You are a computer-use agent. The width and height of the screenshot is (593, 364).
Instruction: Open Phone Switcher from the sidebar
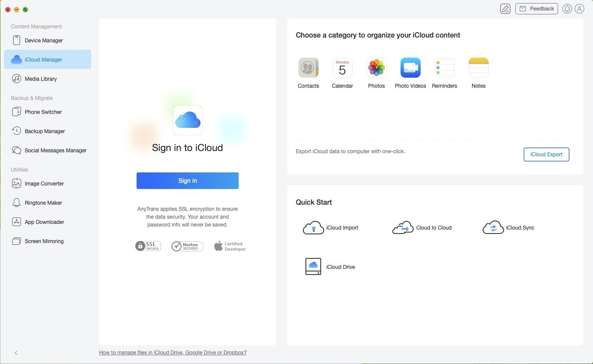coord(48,112)
